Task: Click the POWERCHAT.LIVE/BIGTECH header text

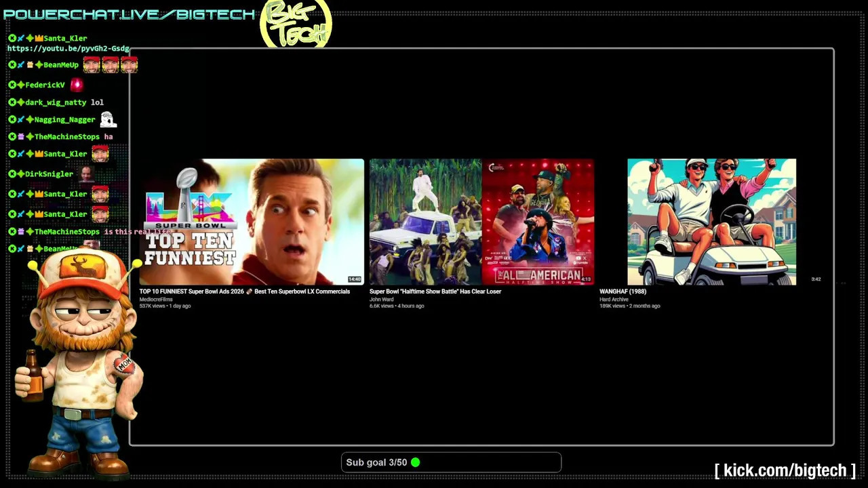Action: click(x=129, y=14)
